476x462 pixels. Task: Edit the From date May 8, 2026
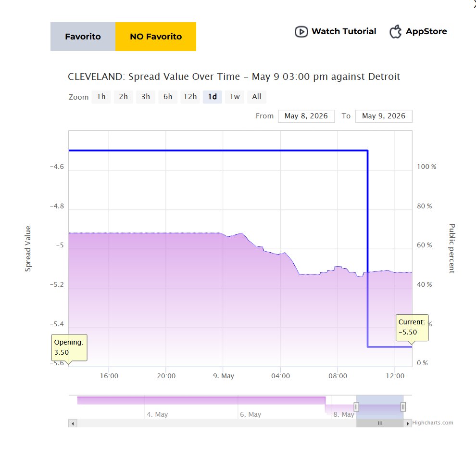pyautogui.click(x=306, y=116)
